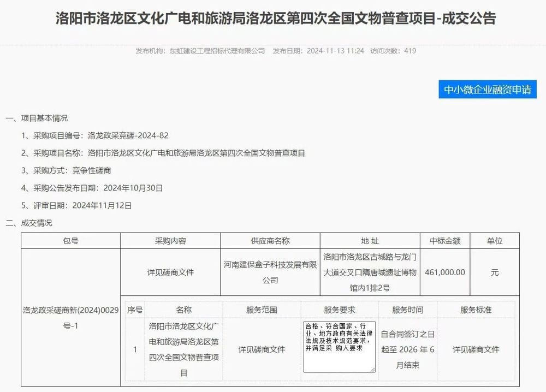Screen dimensions: 546x392
Task: Click the serial number cell 1
Action: pos(135,349)
